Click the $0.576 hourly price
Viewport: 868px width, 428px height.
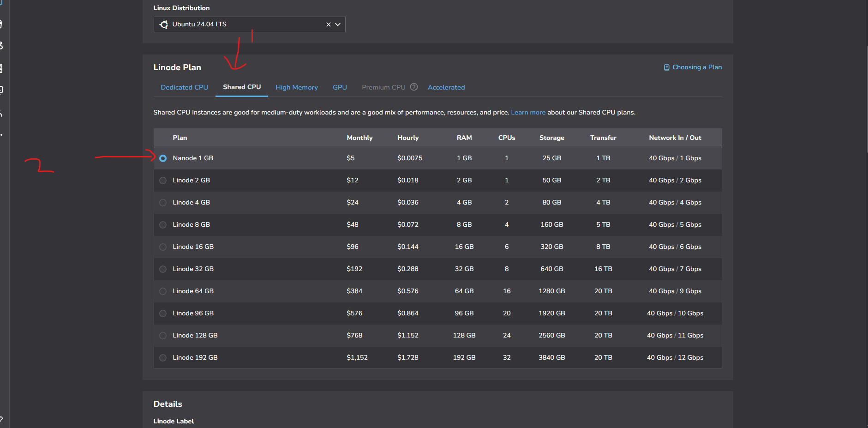click(x=408, y=291)
